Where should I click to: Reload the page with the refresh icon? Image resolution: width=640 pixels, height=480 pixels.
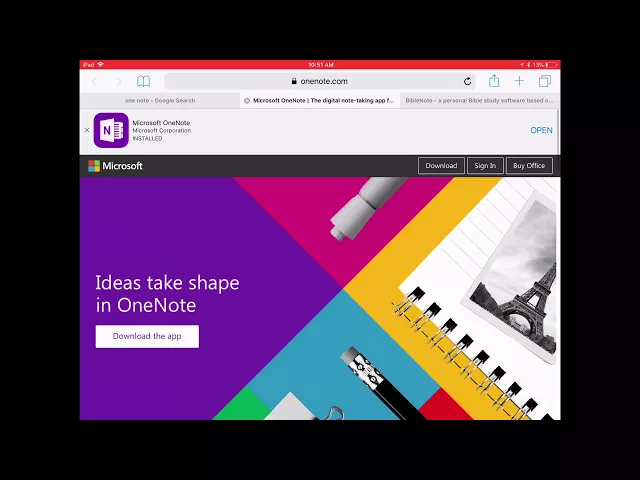467,81
